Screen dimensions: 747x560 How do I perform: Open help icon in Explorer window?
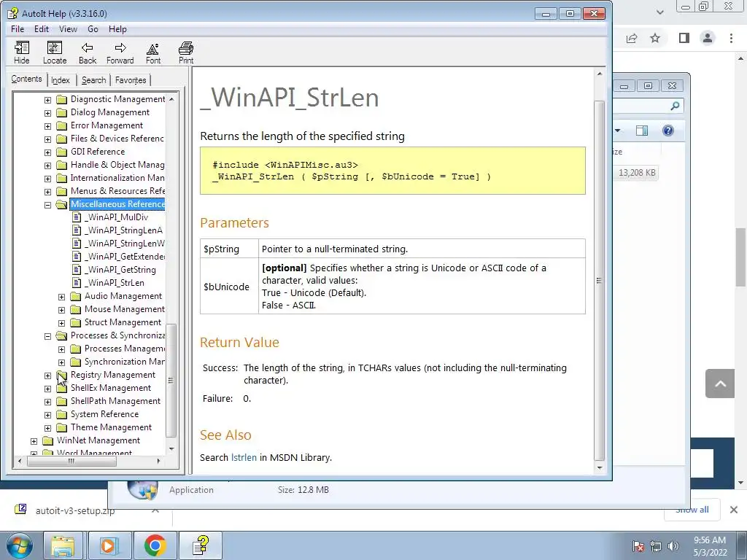click(x=668, y=131)
